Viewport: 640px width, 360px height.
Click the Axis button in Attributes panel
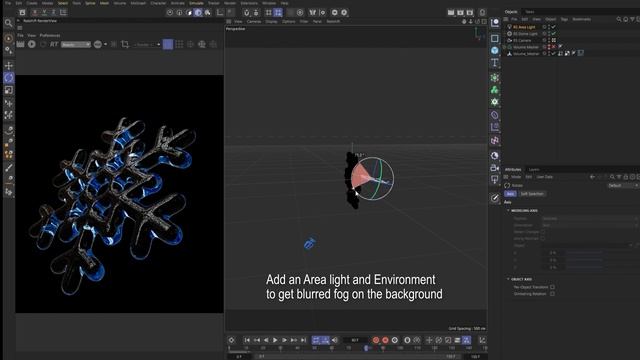(x=510, y=194)
